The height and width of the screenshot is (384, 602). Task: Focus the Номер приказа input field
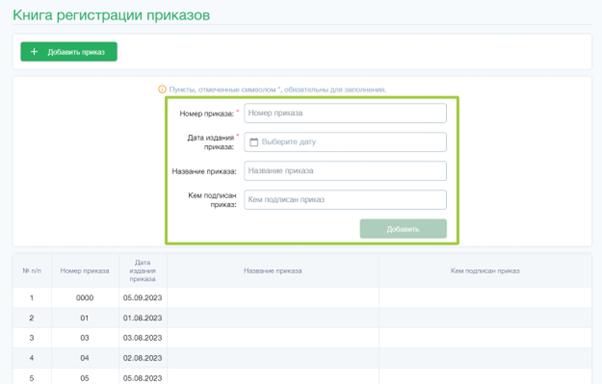coord(345,113)
